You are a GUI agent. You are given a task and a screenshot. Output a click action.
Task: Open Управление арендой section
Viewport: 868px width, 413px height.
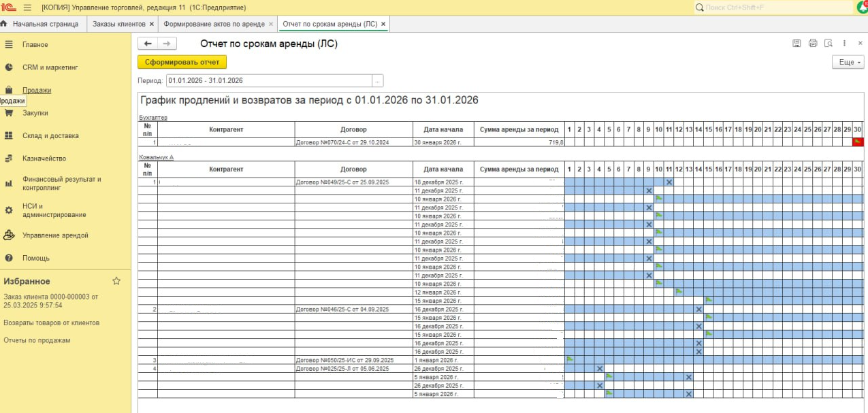55,235
